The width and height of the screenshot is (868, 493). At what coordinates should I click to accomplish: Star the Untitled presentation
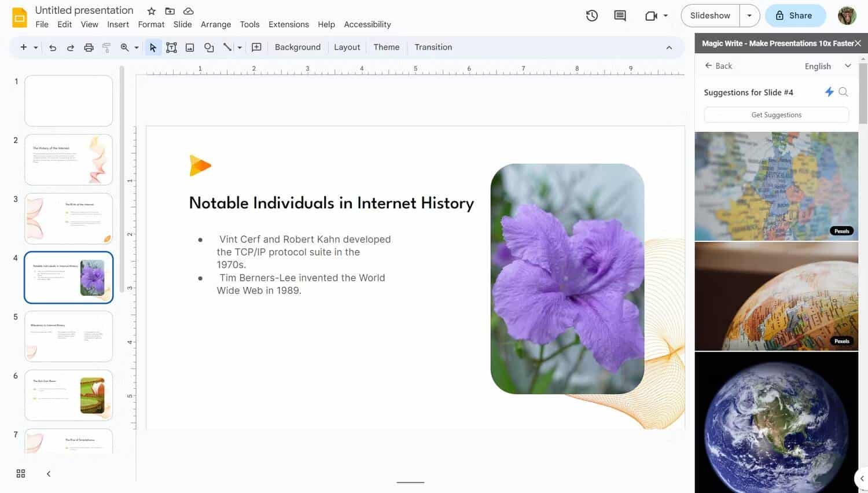(152, 11)
